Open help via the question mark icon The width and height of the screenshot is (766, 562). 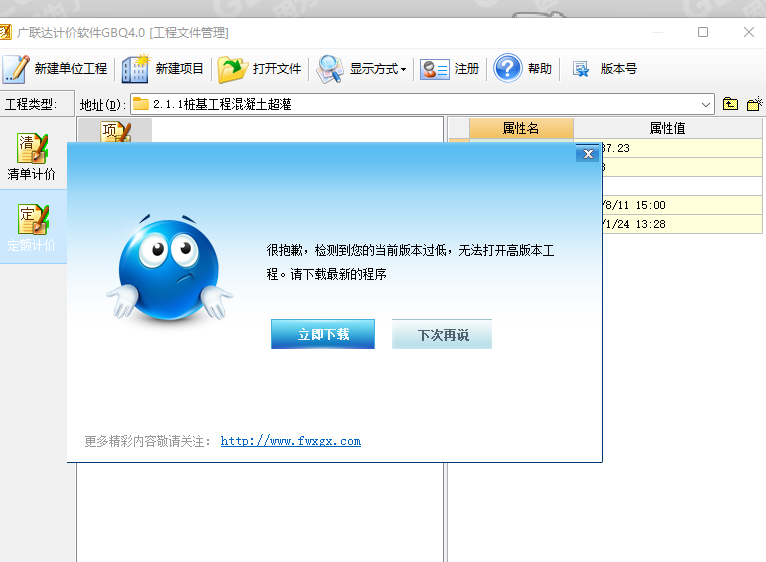pyautogui.click(x=508, y=68)
